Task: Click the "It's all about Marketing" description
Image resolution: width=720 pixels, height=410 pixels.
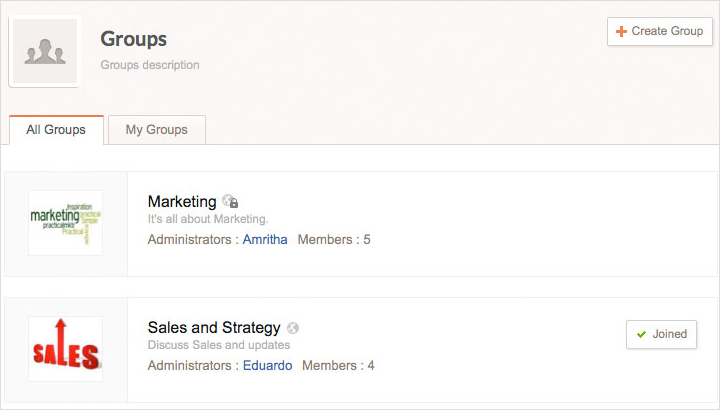Action: point(208,219)
